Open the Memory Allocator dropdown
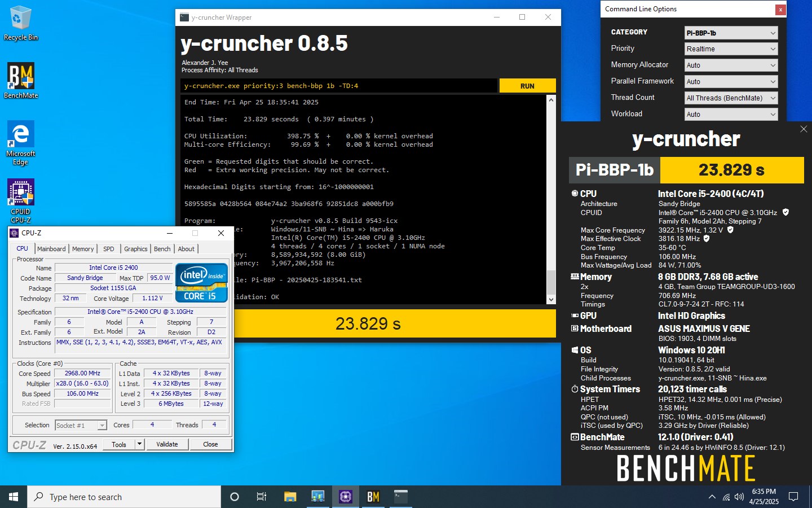This screenshot has height=508, width=812. [731, 65]
